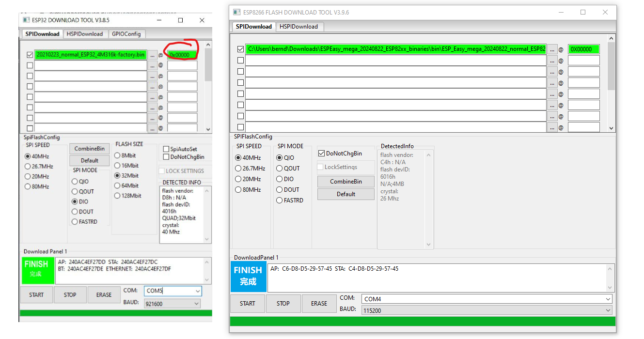644x339 pixels.
Task: Click ERASE in the ESP32 Download Tool
Action: (x=104, y=295)
